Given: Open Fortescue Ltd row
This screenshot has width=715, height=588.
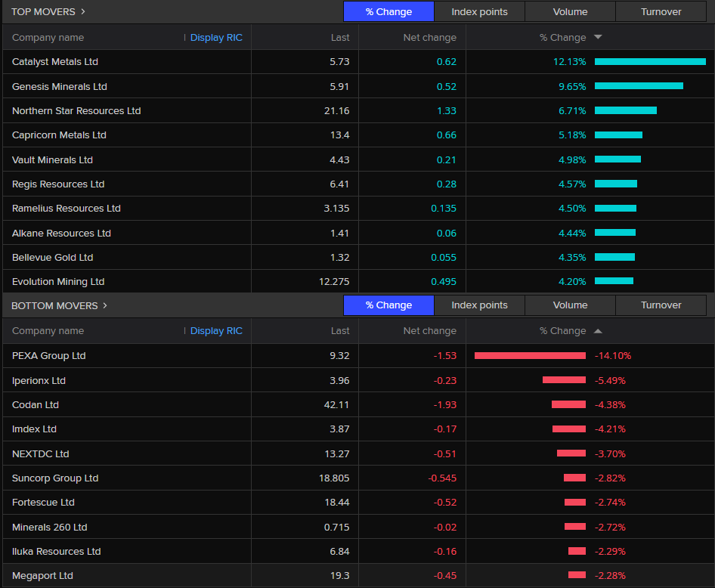Looking at the screenshot, I should pos(358,503).
